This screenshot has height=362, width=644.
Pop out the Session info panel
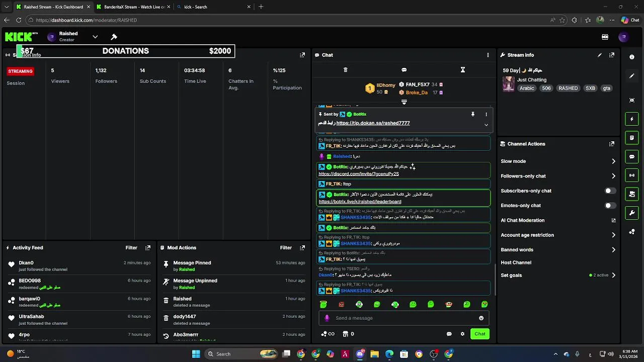point(302,55)
